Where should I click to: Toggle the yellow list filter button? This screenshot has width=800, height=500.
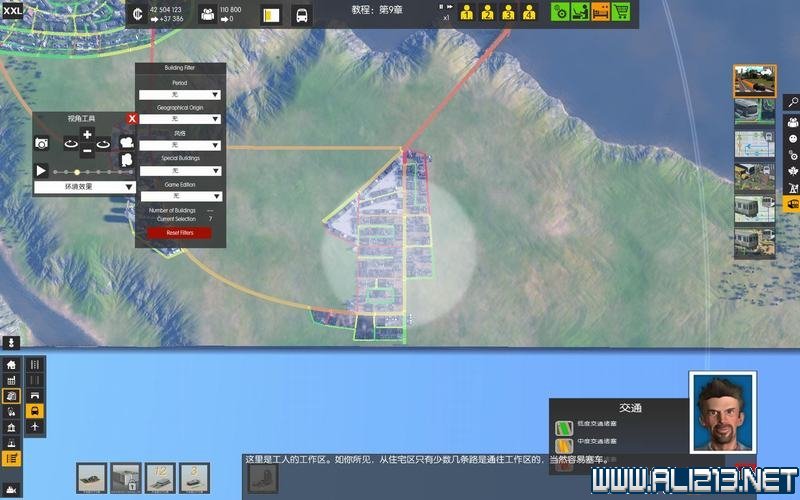click(12, 458)
